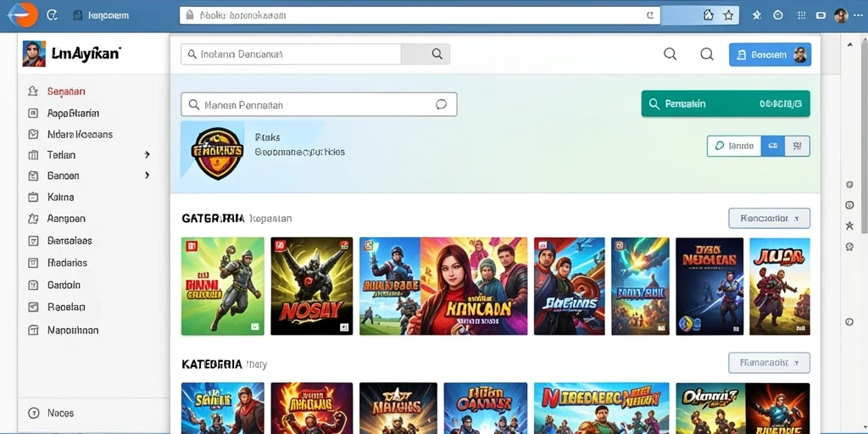Viewport: 868px width, 434px height.
Task: Open the 'Rancaatior' dropdown in first category
Action: pos(769,218)
